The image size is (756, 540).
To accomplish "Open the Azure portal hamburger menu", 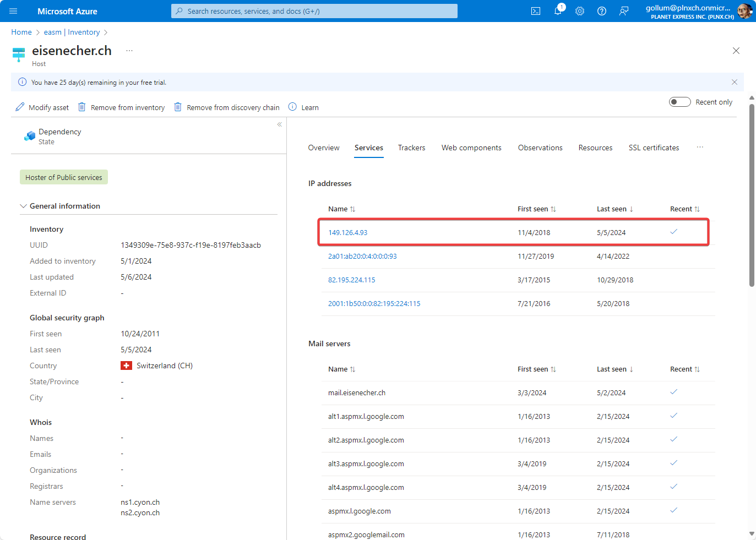I will coord(13,11).
